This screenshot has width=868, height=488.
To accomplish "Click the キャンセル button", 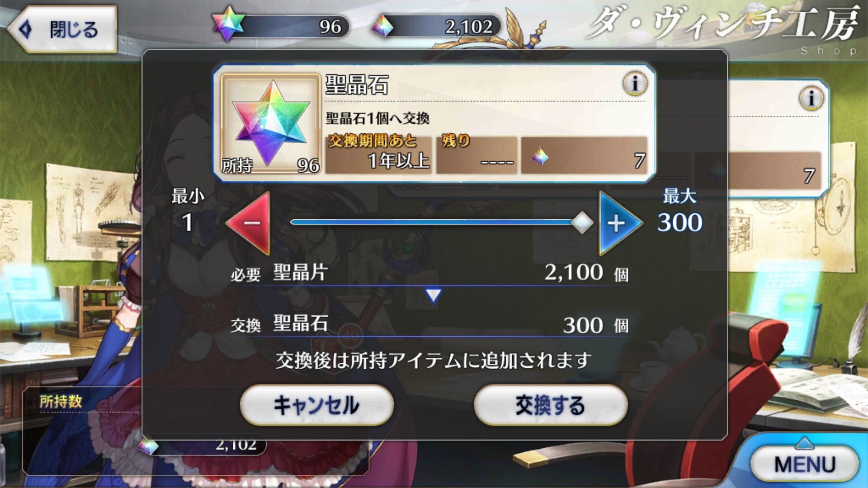I will coord(316,405).
